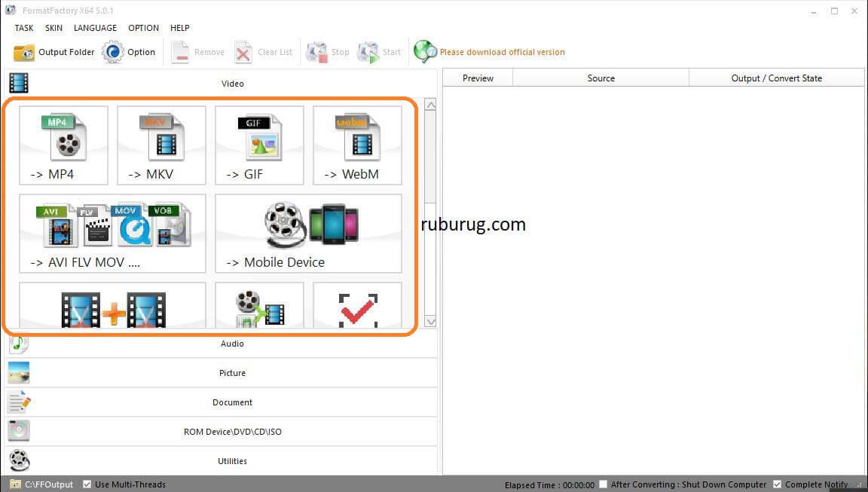Open the LANGUAGE menu

coord(95,28)
